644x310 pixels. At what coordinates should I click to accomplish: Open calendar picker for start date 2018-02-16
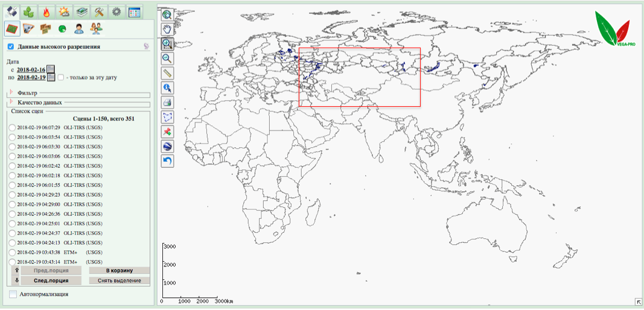click(51, 69)
